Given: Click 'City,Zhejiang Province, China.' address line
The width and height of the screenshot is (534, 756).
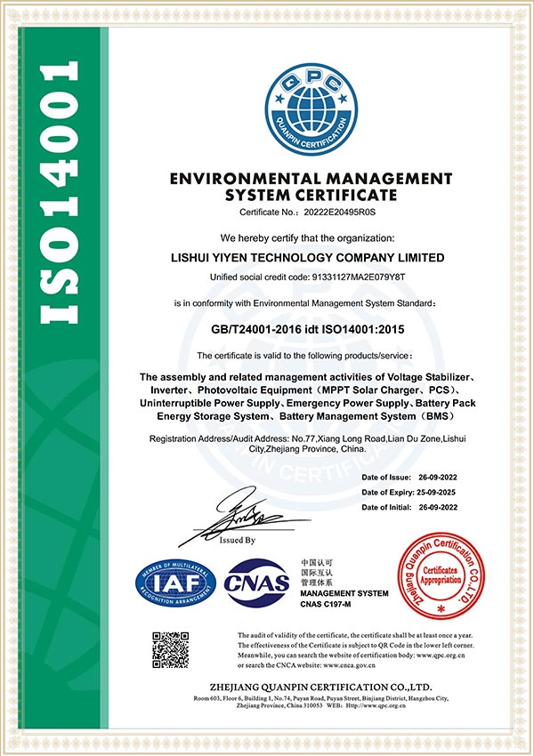Looking at the screenshot, I should tap(308, 449).
